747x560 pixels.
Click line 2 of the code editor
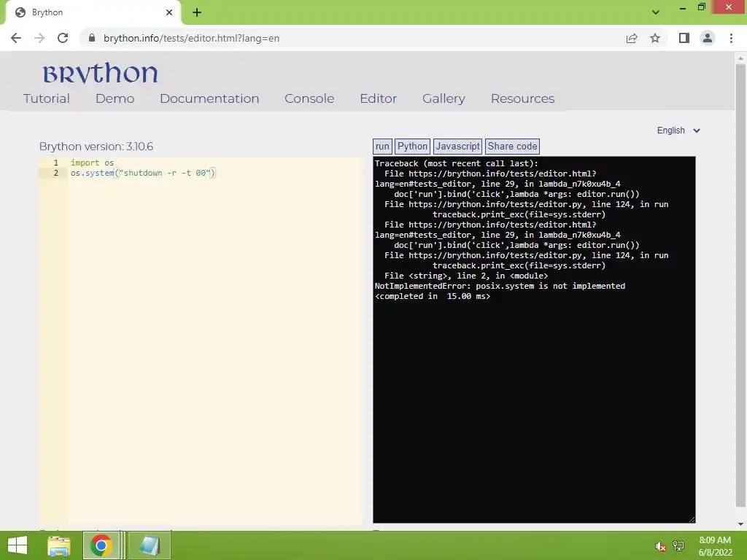(x=143, y=173)
